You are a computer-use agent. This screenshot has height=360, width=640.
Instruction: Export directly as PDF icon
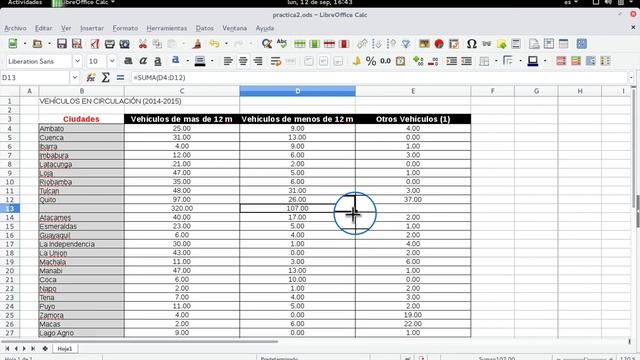[95, 44]
